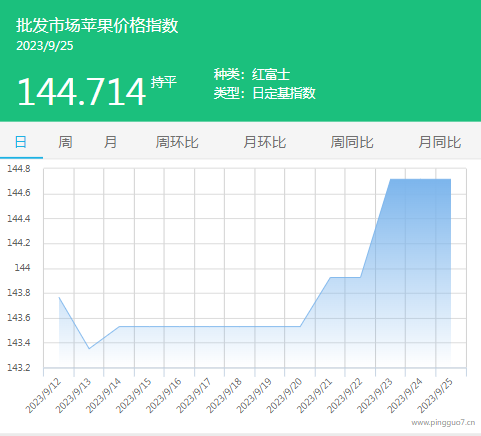481x436 pixels.
Task: Click the chart low point near 2023/9/13
Action: tap(89, 349)
